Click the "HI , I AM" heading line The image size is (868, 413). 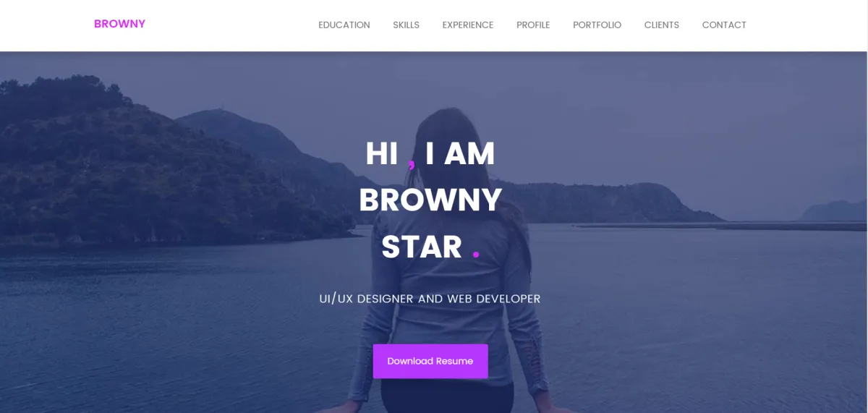(430, 154)
